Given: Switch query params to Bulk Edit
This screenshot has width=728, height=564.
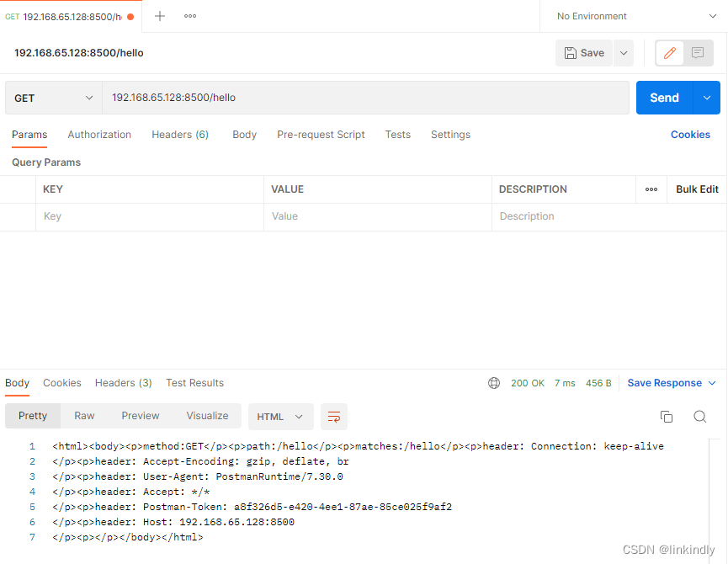Looking at the screenshot, I should coord(696,189).
